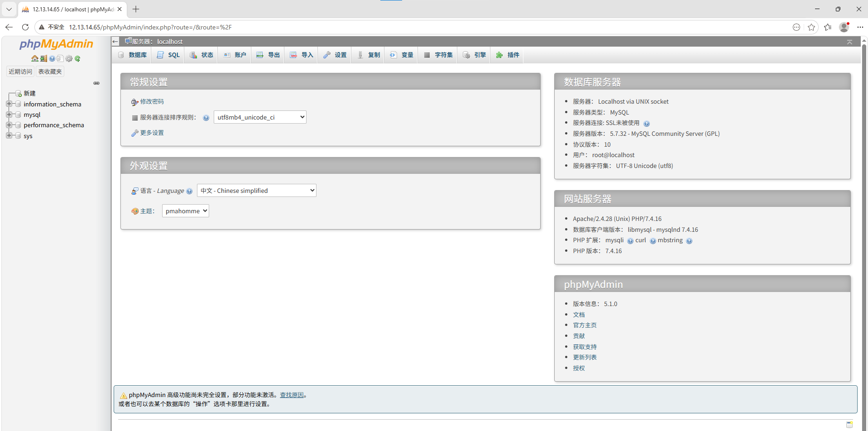Screen dimensions: 868x431
Task: Open mysqli extension help icon
Action: [630, 241]
